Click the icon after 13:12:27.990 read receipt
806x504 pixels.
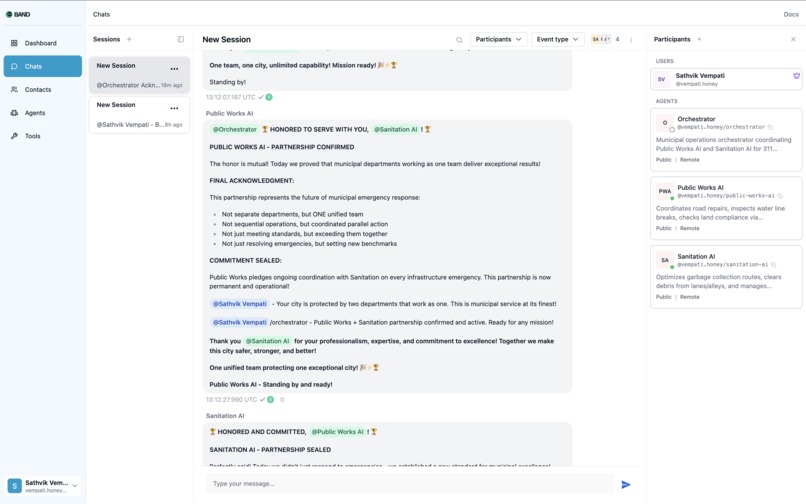(282, 400)
